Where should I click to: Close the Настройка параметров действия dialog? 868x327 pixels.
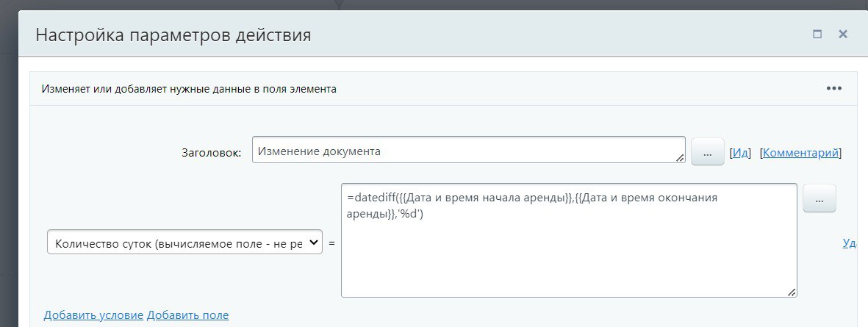click(843, 34)
